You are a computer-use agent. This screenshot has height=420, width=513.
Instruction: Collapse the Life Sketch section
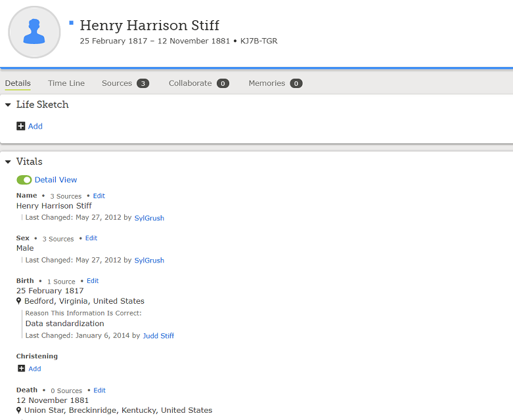[x=7, y=105]
